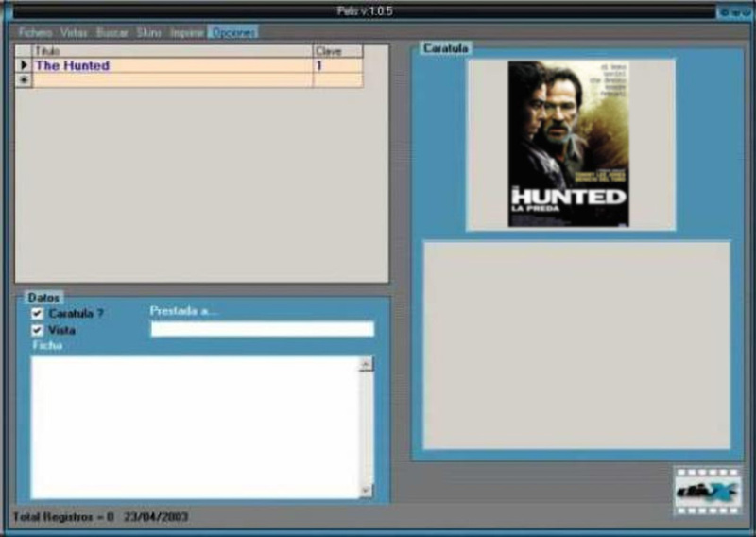Toggle the Caratula ? checkbox
Image resolution: width=756 pixels, height=537 pixels.
point(37,314)
